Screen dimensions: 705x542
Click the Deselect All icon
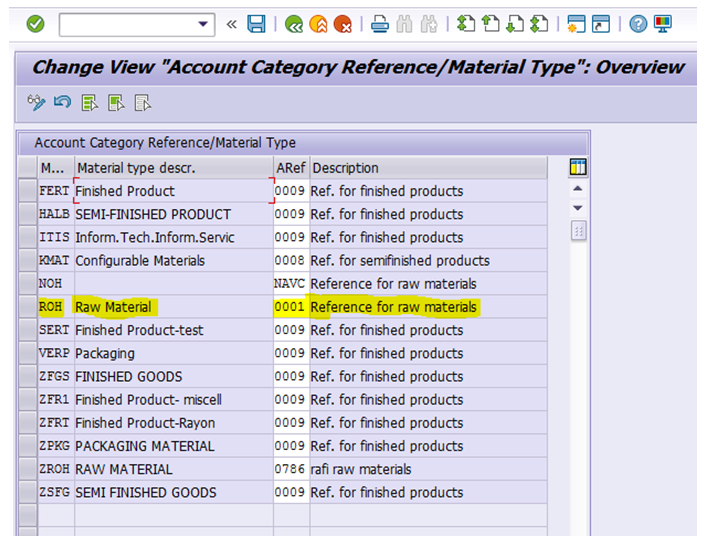143,103
